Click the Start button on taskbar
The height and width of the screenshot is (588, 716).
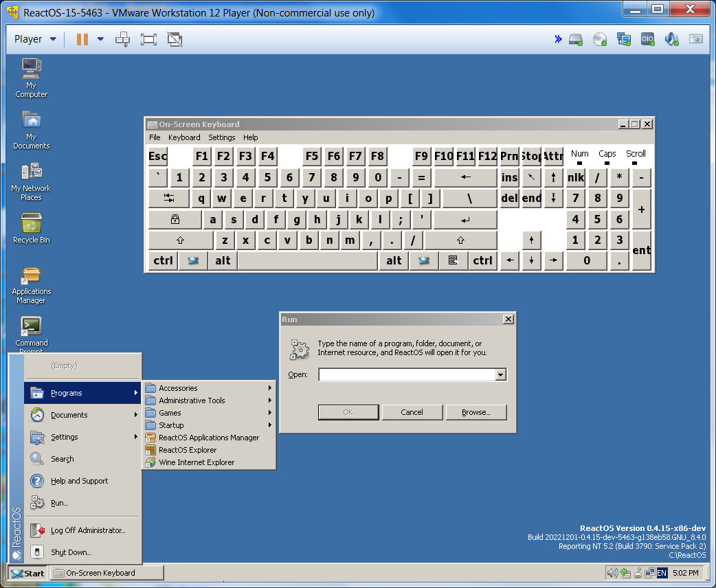point(28,573)
